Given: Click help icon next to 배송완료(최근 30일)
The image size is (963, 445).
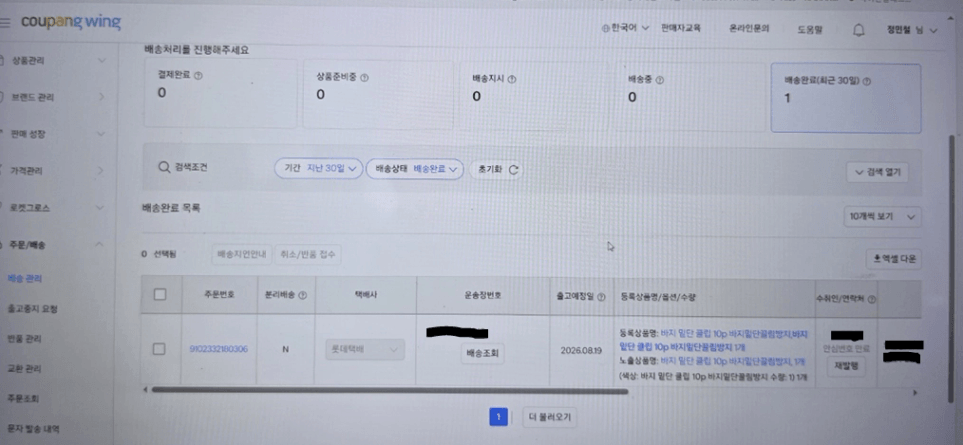Looking at the screenshot, I should tap(867, 80).
